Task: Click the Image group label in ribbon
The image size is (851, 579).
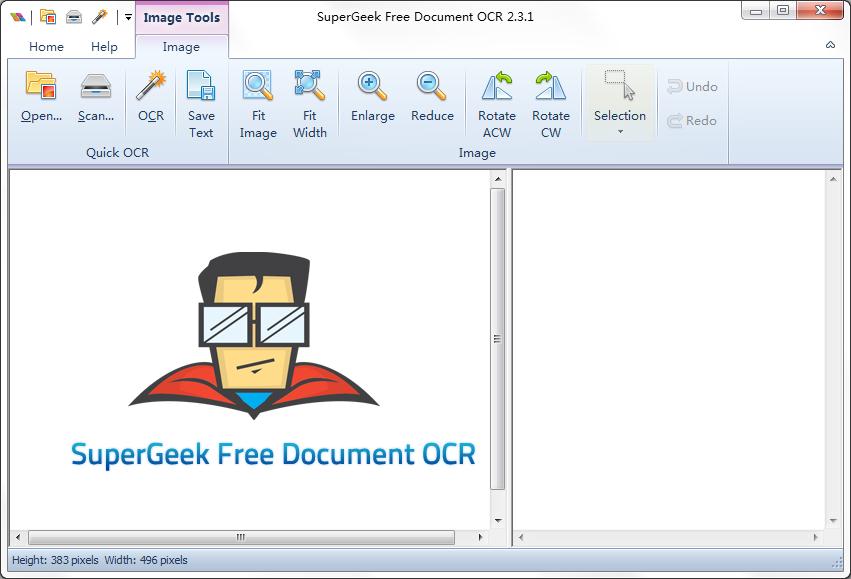Action: pos(477,153)
